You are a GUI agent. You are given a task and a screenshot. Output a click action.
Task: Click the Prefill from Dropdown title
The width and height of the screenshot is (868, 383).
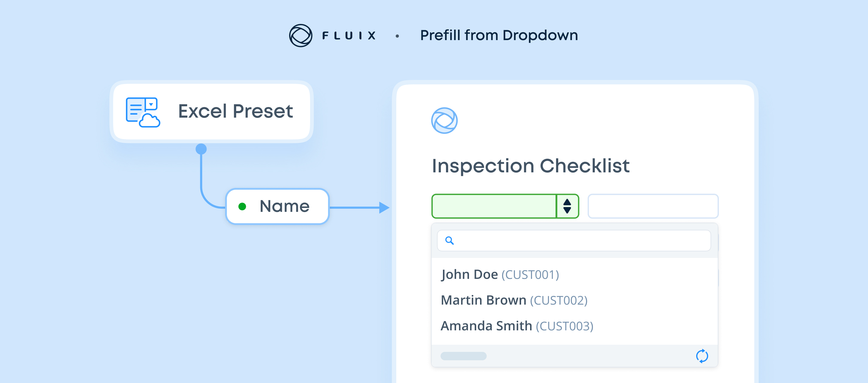point(499,35)
